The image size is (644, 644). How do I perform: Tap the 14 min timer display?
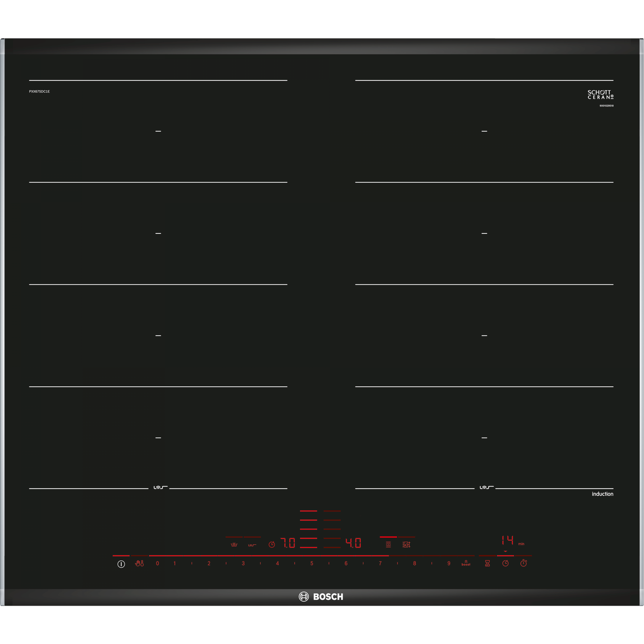[x=508, y=540]
